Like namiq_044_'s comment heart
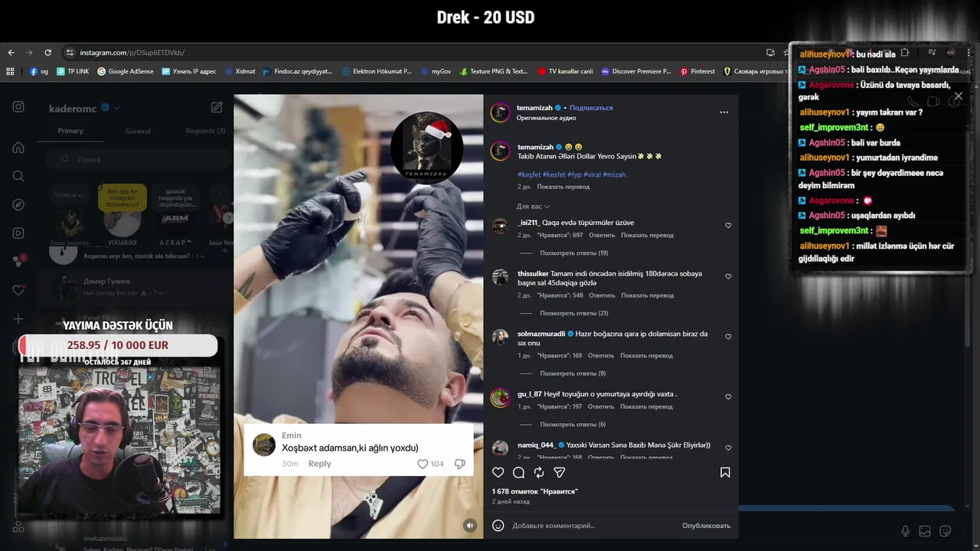980x551 pixels. (x=728, y=448)
